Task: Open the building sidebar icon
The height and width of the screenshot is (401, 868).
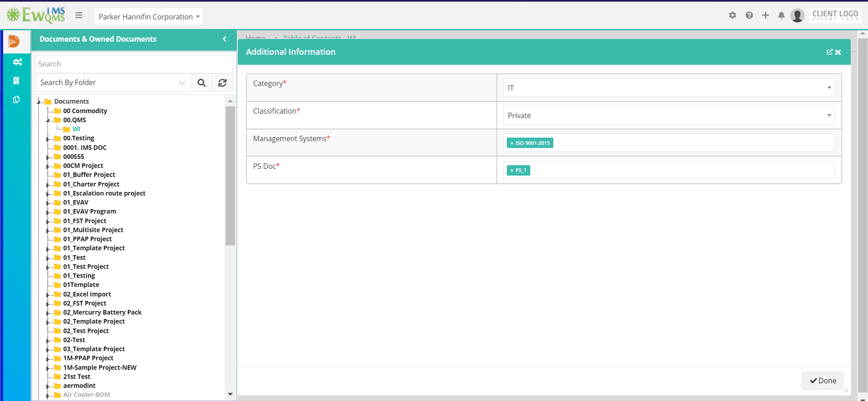Action: pyautogui.click(x=16, y=81)
